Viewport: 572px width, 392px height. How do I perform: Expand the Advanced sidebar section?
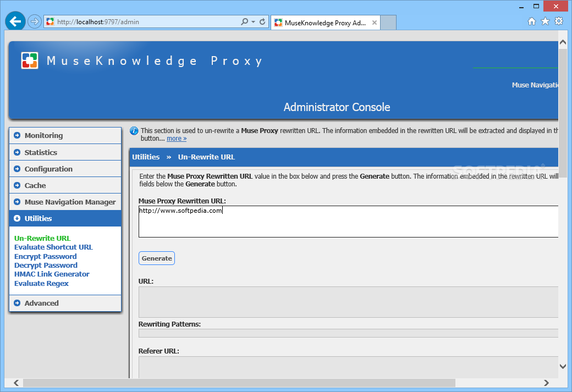(x=65, y=303)
